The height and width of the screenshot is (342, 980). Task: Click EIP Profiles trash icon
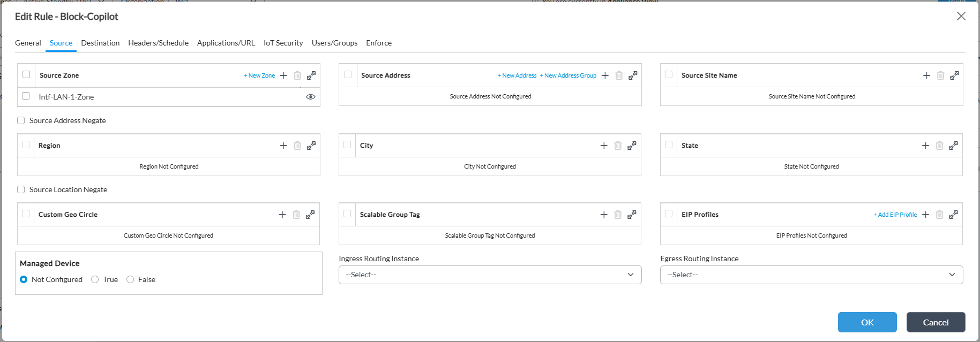tap(939, 215)
